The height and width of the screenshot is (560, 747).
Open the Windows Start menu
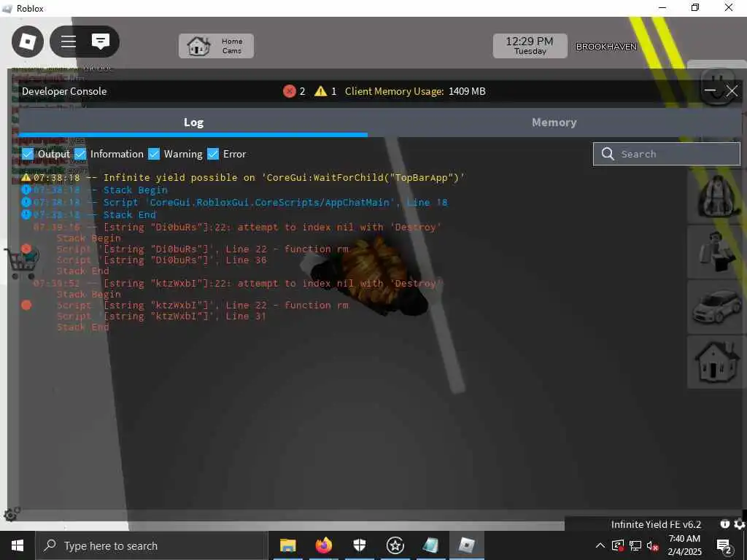tap(18, 545)
